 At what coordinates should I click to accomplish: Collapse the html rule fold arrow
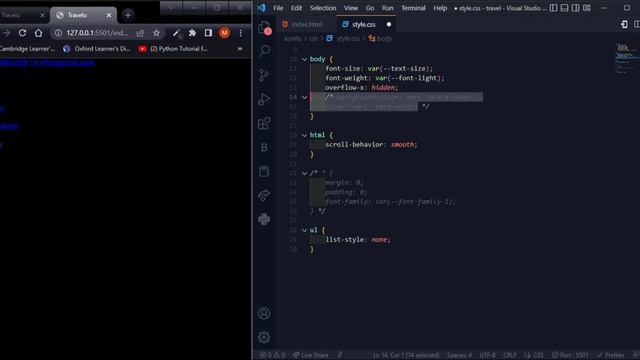(304, 135)
